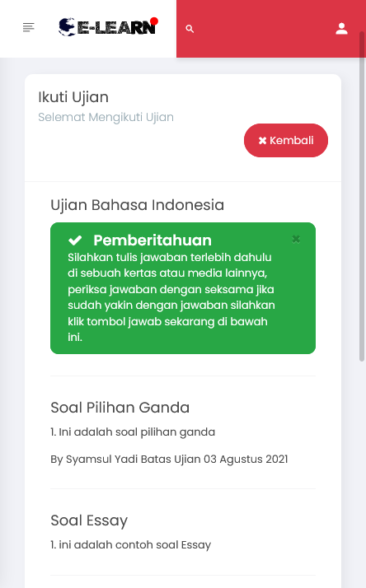This screenshot has height=588, width=366.
Task: Open search with the magnifier icon
Action: [x=190, y=29]
